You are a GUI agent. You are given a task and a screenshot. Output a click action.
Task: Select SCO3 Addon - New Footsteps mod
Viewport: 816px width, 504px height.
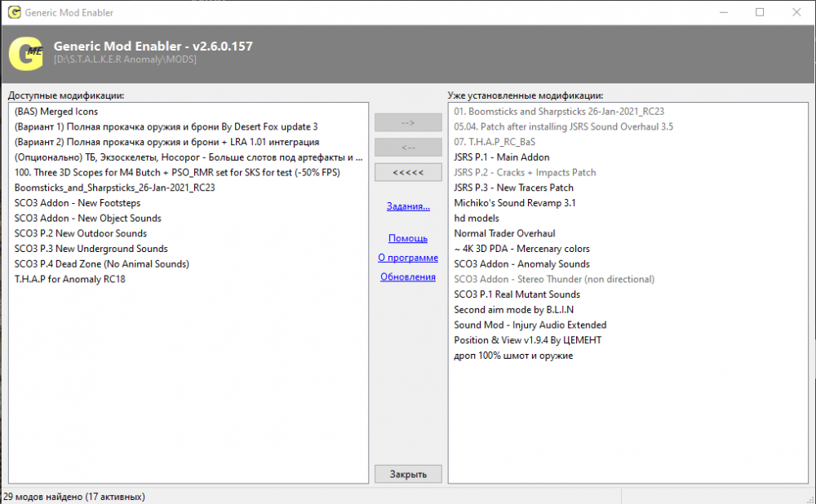pyautogui.click(x=78, y=202)
